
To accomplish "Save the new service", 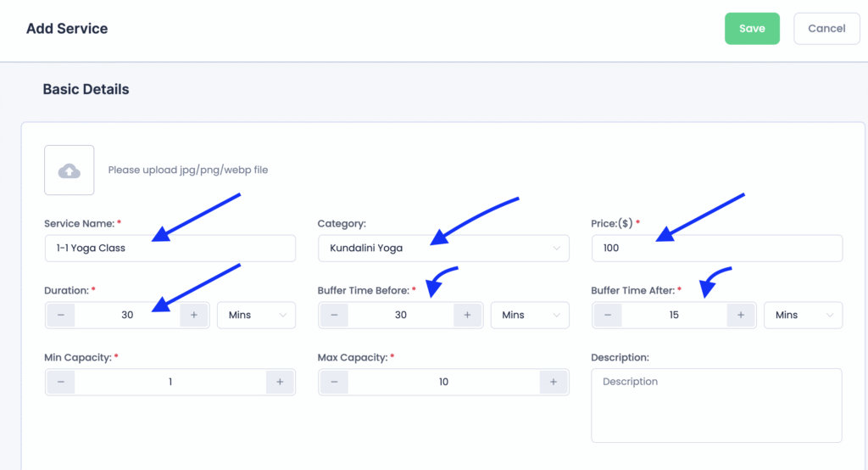I will [752, 28].
